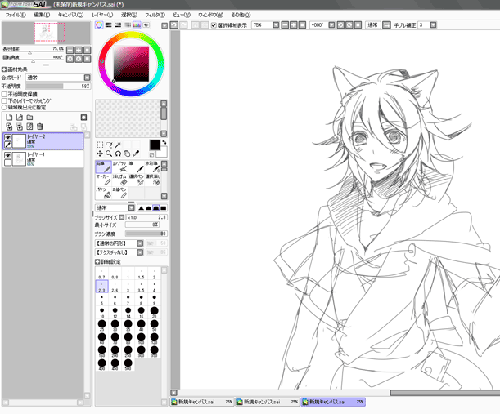Delete layer using trash icon
The width and height of the screenshot is (500, 414).
[x=40, y=126]
